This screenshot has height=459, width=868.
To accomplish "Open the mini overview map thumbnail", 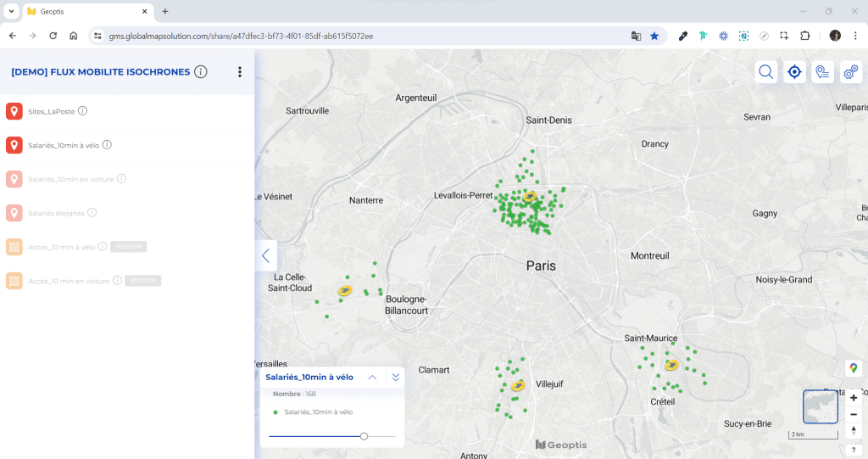I will (x=820, y=407).
